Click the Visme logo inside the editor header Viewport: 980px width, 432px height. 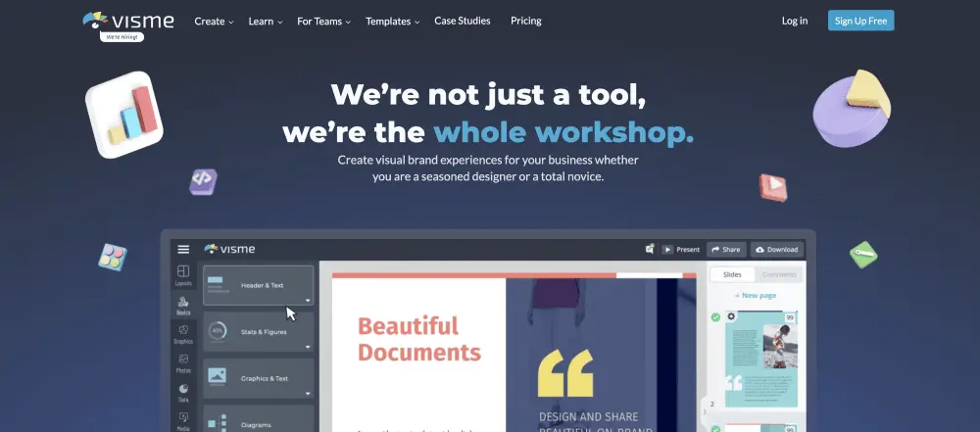pos(229,249)
